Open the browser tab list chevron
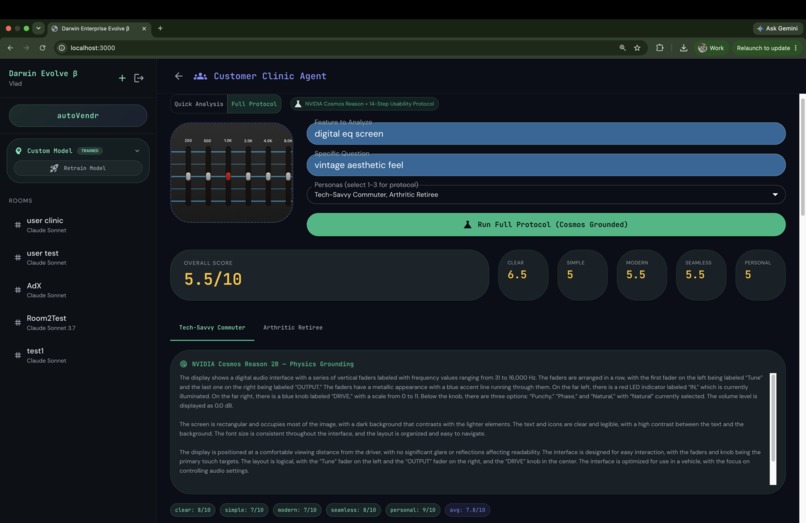The image size is (806, 523). point(38,28)
